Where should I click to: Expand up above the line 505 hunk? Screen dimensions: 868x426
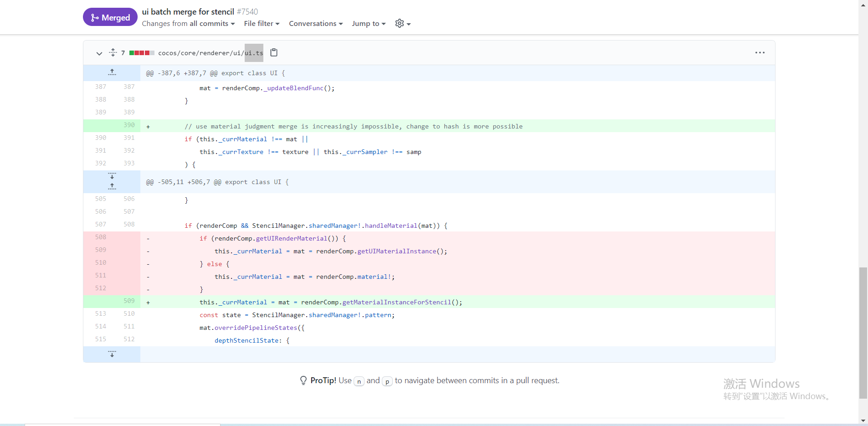pyautogui.click(x=112, y=186)
